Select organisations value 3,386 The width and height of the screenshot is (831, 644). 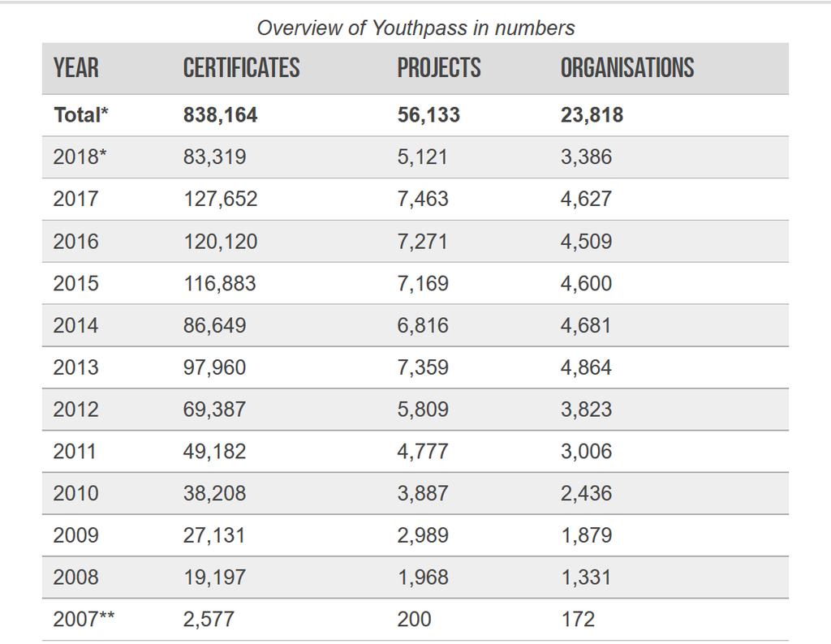586,157
